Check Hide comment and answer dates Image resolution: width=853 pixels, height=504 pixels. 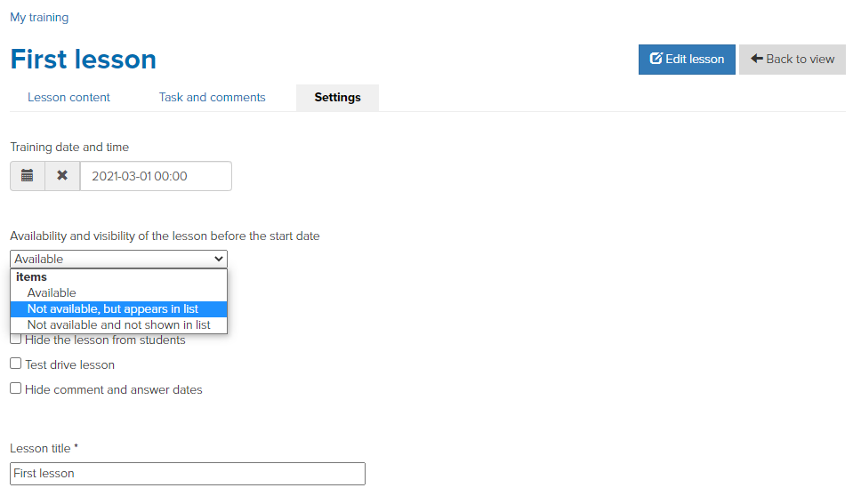16,388
